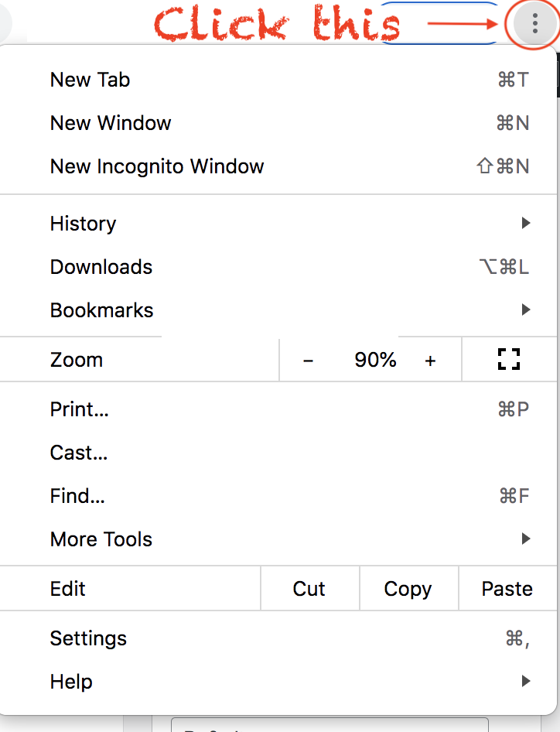The image size is (560, 732).
Task: Click the Copy button
Action: pos(409,589)
